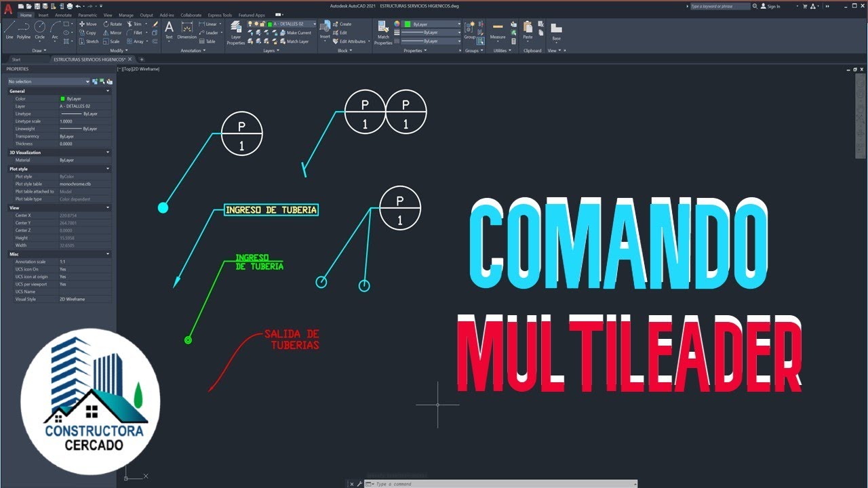Select the Line drawing tool
Image resolution: width=868 pixels, height=488 pixels.
pos(9,30)
